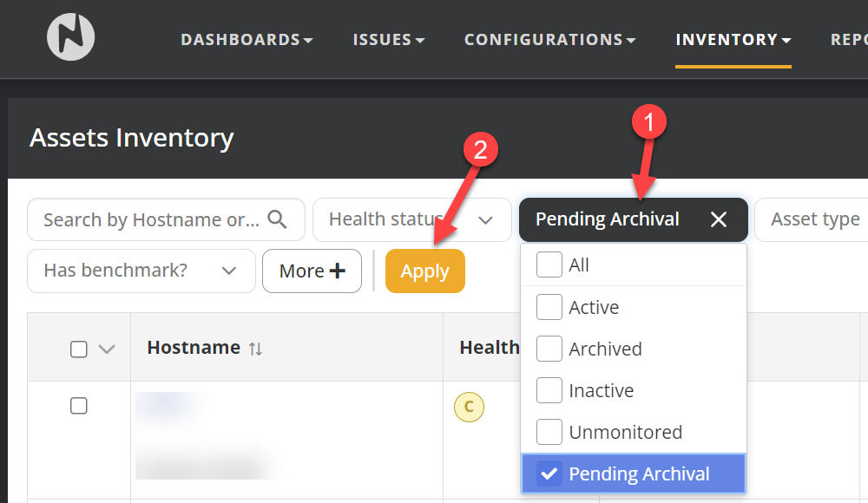
Task: Enable the Archived status checkbox
Action: [x=549, y=349]
